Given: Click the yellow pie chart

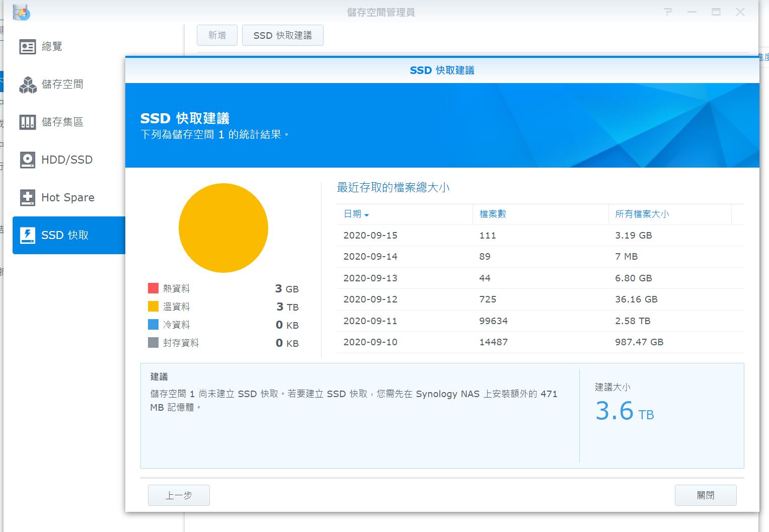Looking at the screenshot, I should tap(223, 228).
